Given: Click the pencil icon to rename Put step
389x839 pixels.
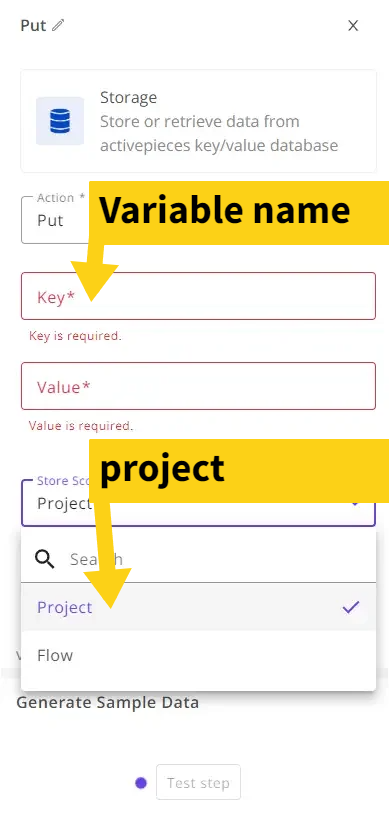Looking at the screenshot, I should pos(58,25).
